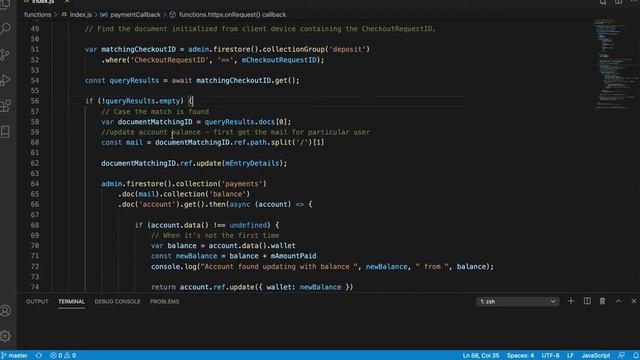Click the synchronize changes icon in status bar
Viewport: 640px width, 360px height.
[39, 356]
